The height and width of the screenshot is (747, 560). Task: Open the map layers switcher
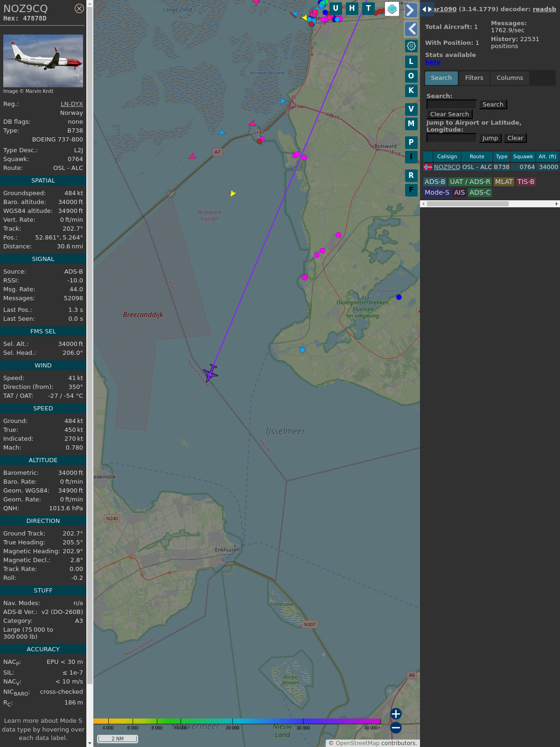tap(392, 8)
